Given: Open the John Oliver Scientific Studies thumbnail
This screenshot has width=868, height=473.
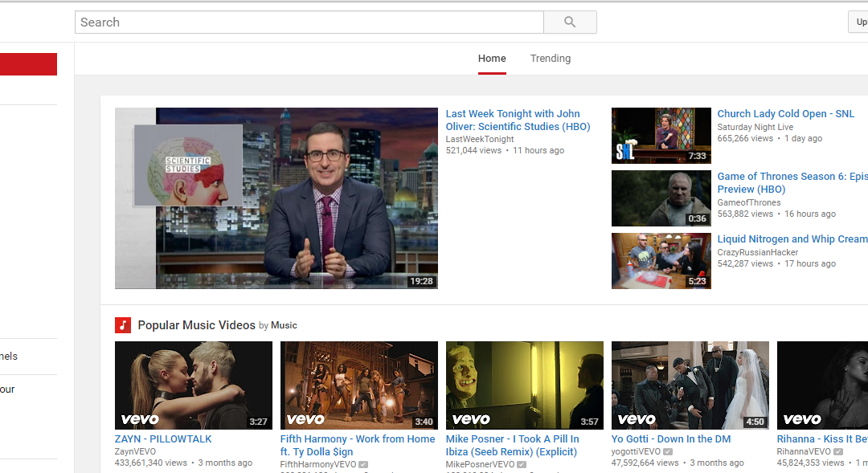Looking at the screenshot, I should tap(276, 198).
